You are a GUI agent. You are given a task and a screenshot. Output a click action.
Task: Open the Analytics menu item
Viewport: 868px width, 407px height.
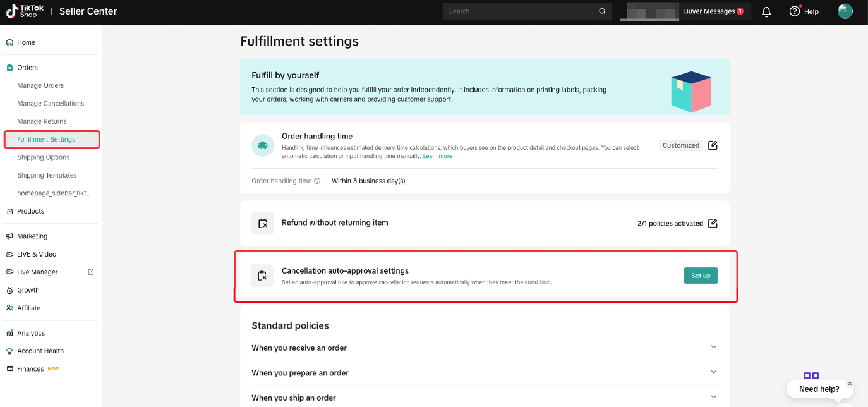pos(31,333)
